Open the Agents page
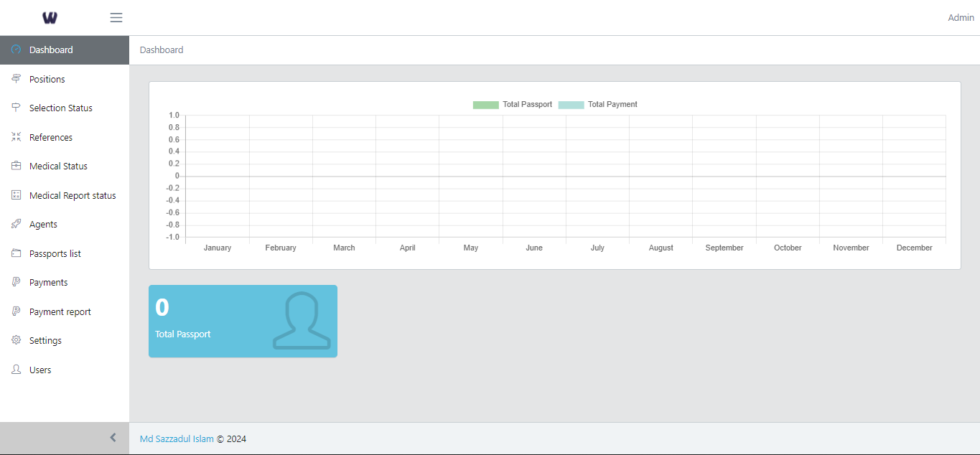The image size is (980, 455). tap(65, 224)
